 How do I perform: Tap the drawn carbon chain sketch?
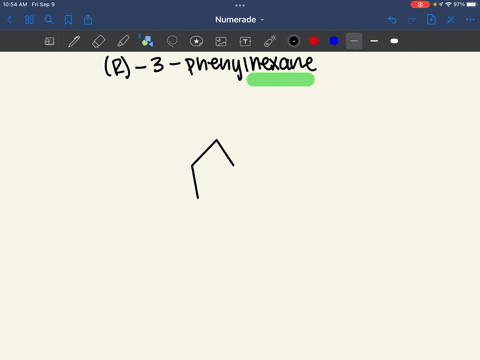point(213,169)
